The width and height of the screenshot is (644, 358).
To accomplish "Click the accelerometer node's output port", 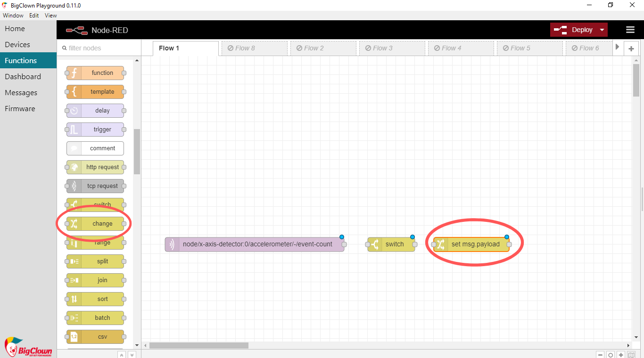I will 344,244.
